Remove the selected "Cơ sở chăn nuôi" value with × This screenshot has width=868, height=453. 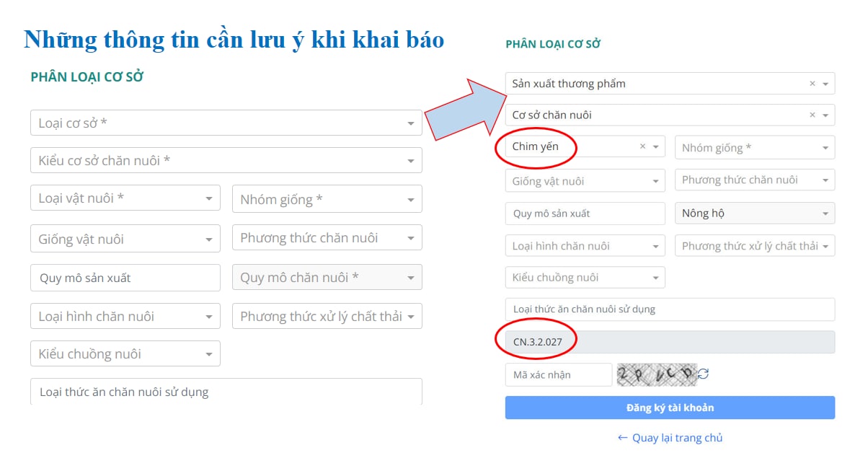point(812,115)
